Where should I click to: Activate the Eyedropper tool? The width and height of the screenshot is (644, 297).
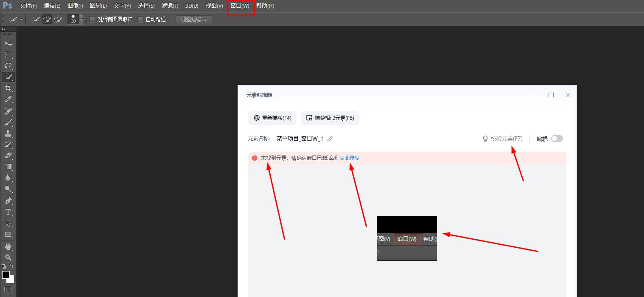click(8, 99)
